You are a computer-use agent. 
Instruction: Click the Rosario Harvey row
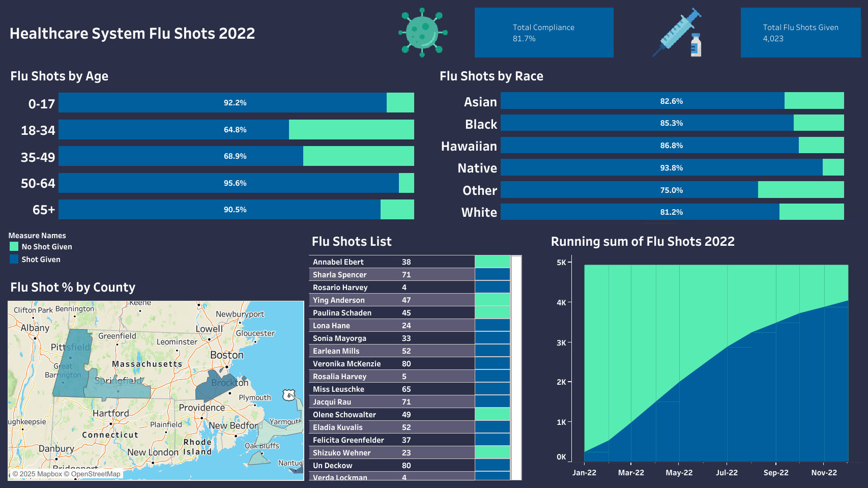tap(409, 287)
